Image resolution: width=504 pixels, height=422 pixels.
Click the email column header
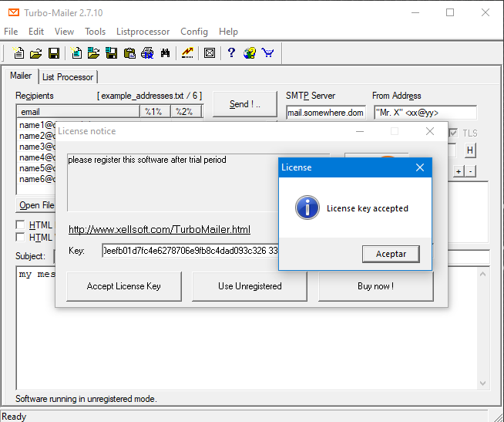tap(78, 112)
